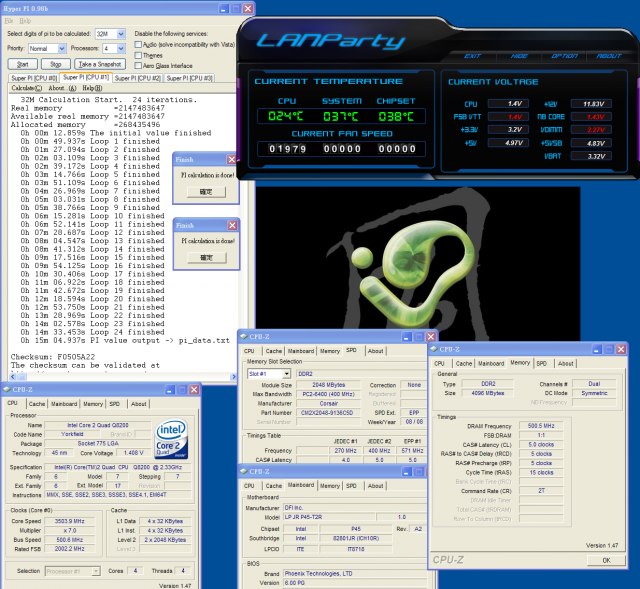Viewport: 640px width, 589px height.
Task: Click the Checksum: F0505A22 line
Action: [53, 357]
